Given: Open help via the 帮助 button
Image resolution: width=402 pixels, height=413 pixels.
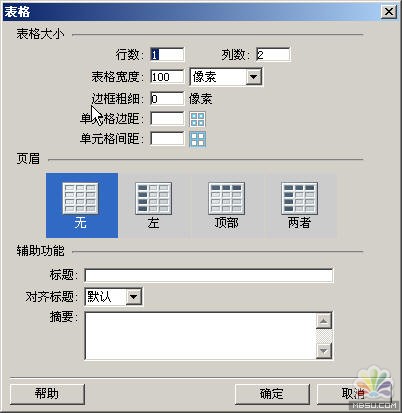Looking at the screenshot, I should pos(47,394).
